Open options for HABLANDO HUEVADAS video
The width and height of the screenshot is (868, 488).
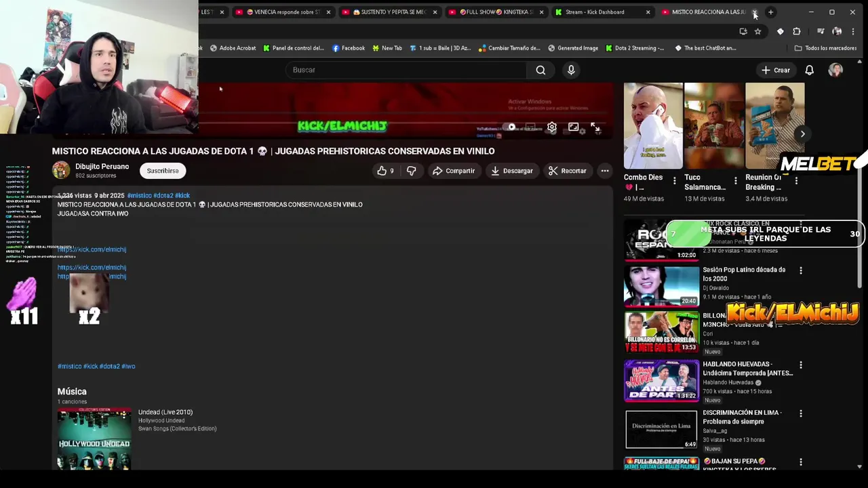click(x=801, y=365)
